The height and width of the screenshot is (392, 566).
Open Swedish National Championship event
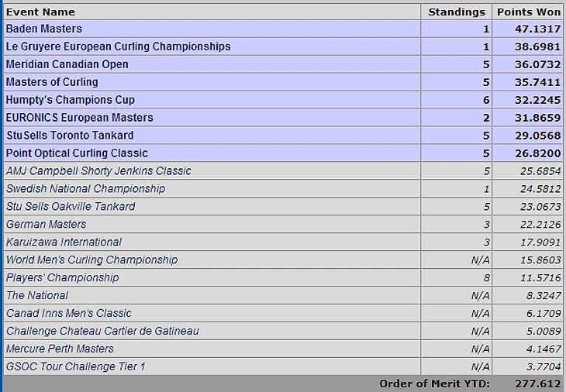(85, 188)
